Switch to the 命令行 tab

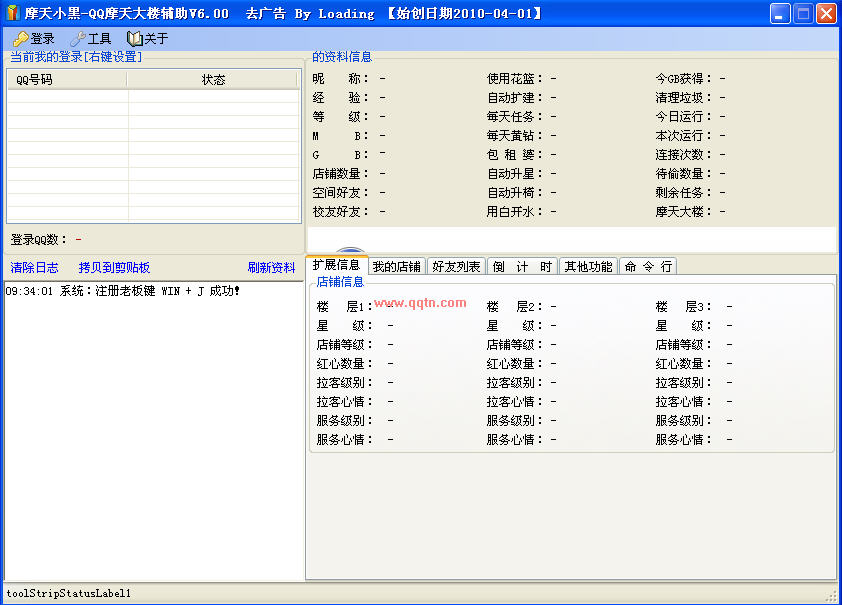coord(648,266)
